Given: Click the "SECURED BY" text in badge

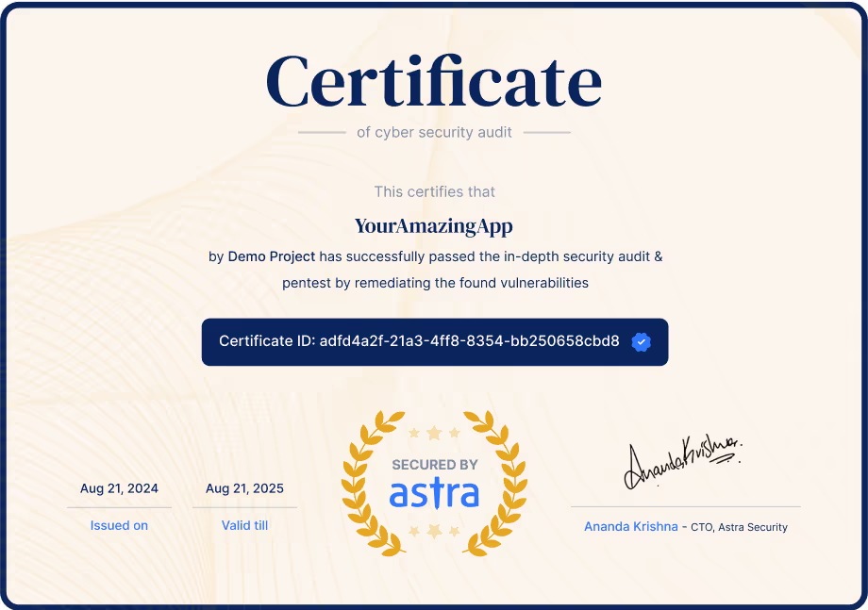Looking at the screenshot, I should 435,465.
